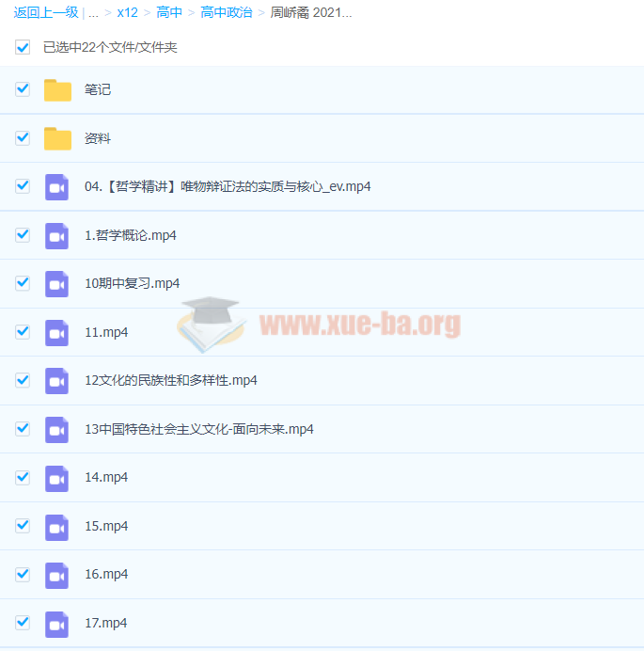Click the ... breadcrumb ellipsis to expand path
This screenshot has width=644, height=651.
[x=93, y=13]
